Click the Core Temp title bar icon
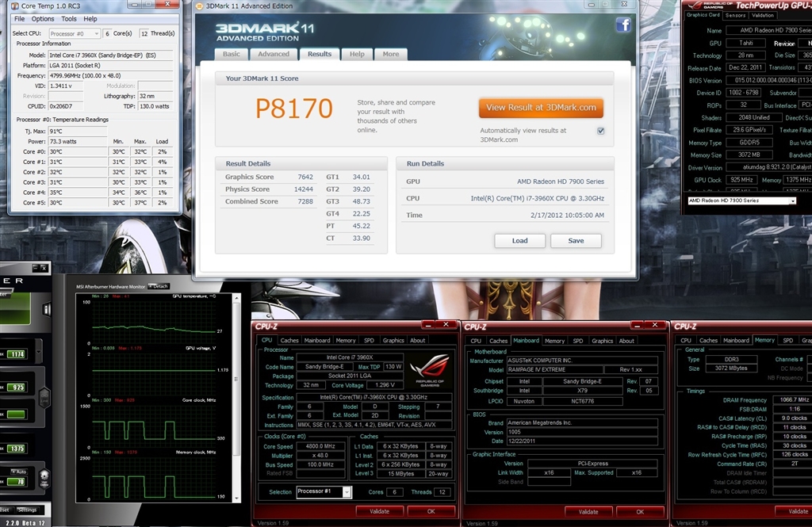 click(x=14, y=6)
